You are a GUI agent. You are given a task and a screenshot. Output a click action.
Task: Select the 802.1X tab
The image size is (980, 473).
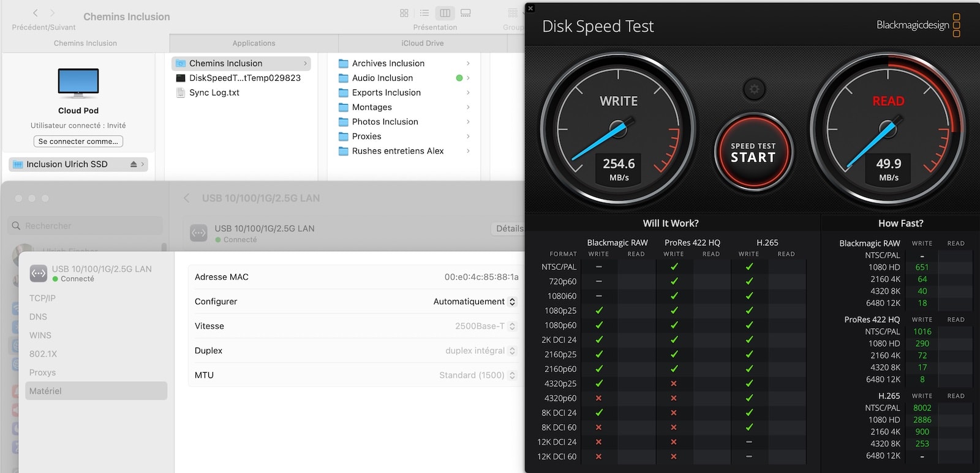pyautogui.click(x=43, y=354)
